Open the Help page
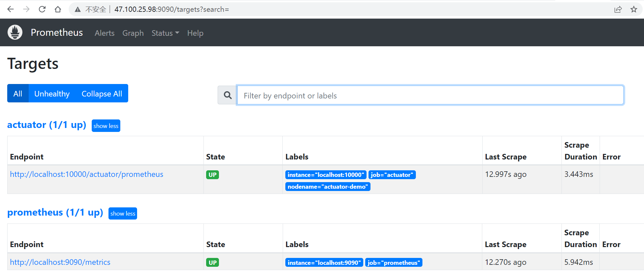Image resolution: width=644 pixels, height=274 pixels. coord(195,33)
